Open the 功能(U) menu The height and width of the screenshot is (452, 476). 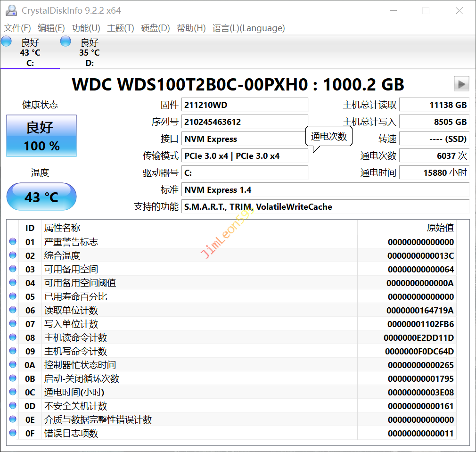click(x=86, y=28)
